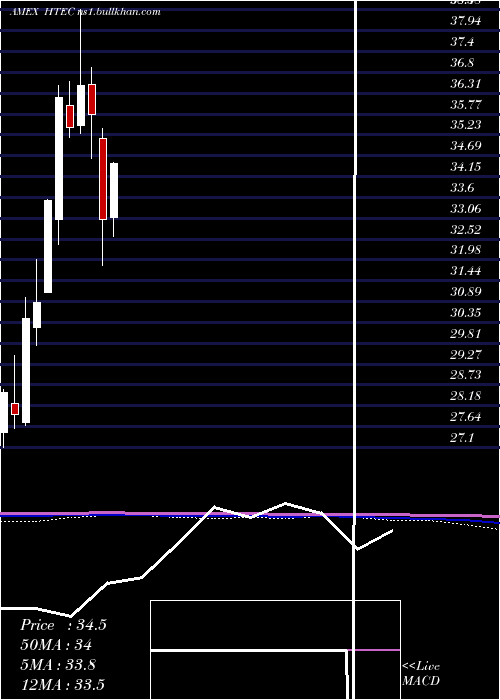
Task: Click the 29.81 price axis label
Action: (466, 333)
